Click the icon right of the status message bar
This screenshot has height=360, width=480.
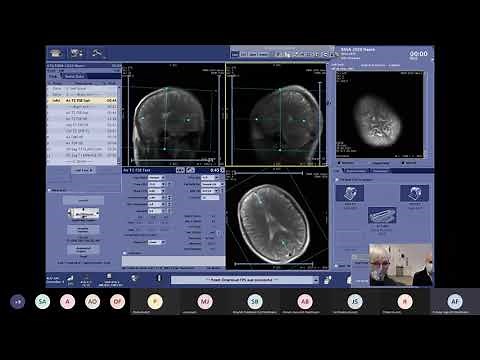[x=327, y=280]
